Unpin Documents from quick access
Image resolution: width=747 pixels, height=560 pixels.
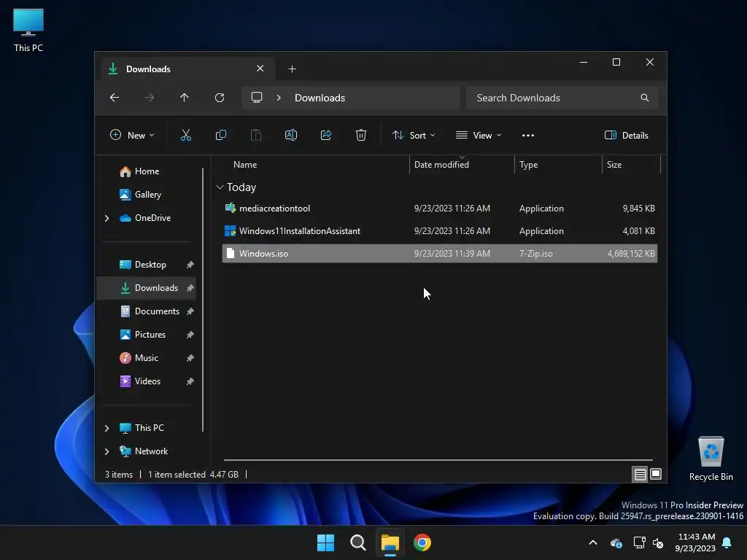point(190,311)
